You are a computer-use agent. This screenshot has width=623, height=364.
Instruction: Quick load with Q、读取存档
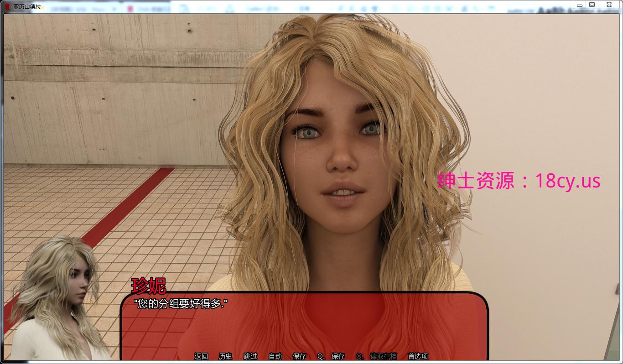point(376,356)
